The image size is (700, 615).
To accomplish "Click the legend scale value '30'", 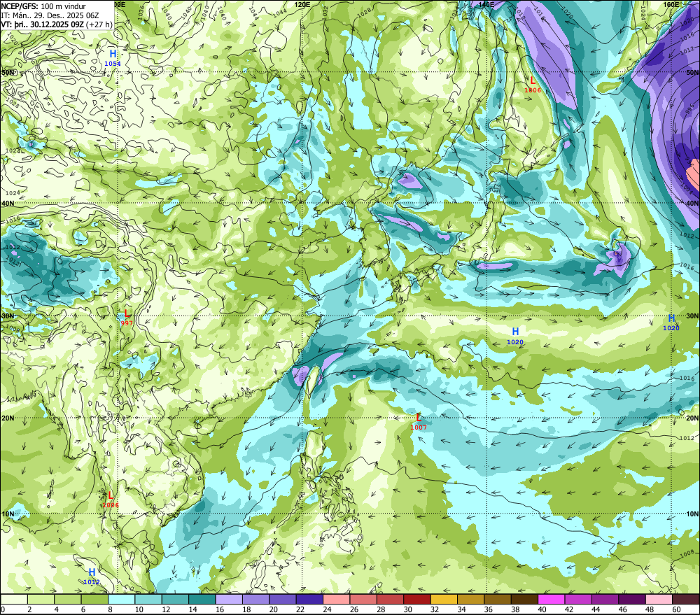I will pos(407,609).
